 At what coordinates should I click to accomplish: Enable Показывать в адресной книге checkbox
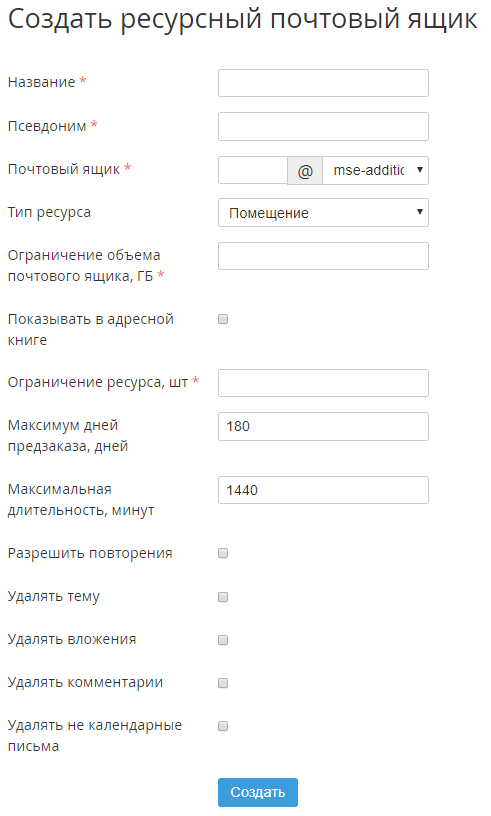tap(223, 319)
